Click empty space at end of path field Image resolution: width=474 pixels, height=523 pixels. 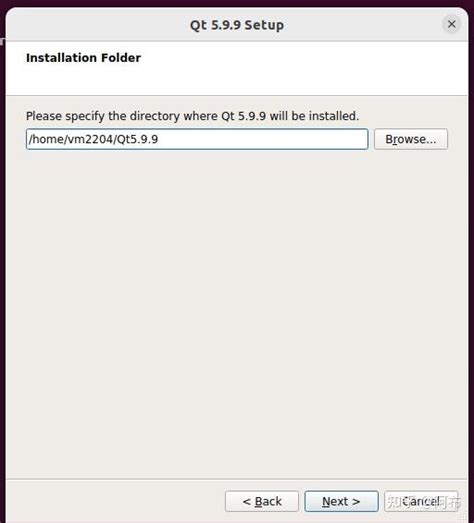tap(264, 139)
